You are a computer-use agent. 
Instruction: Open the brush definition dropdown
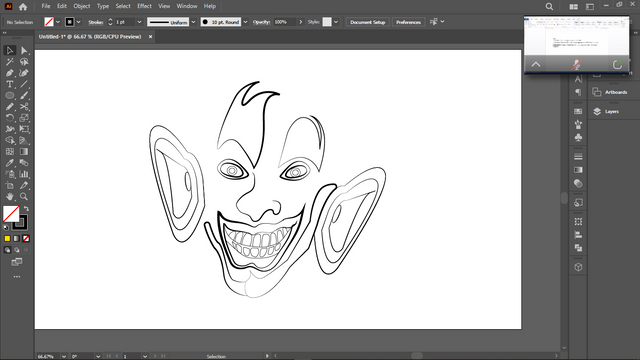[245, 22]
